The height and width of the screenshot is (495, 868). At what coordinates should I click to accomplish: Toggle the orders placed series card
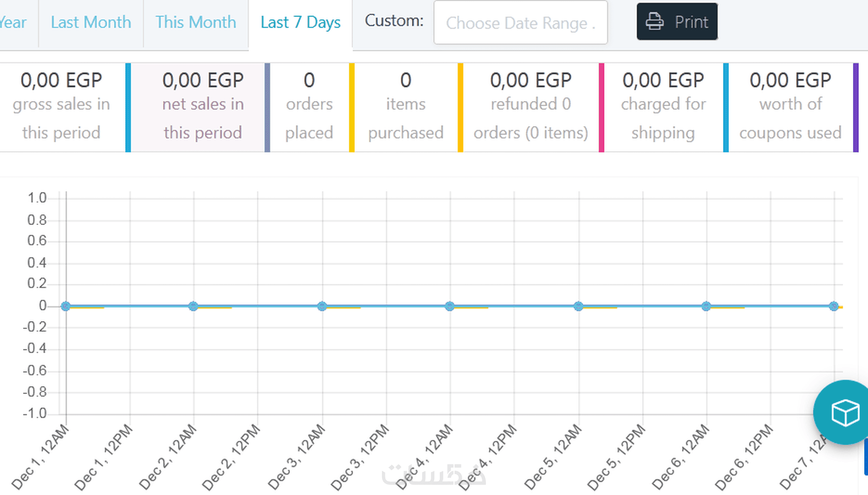point(309,107)
